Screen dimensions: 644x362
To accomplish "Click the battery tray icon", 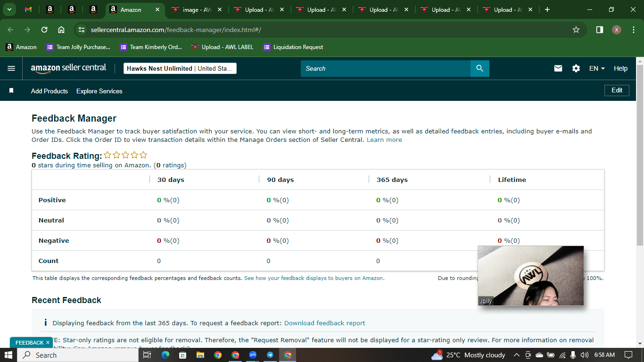I will [551, 355].
